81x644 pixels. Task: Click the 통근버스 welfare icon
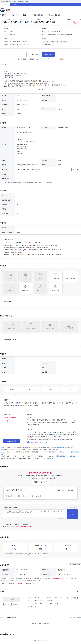pos(10,276)
